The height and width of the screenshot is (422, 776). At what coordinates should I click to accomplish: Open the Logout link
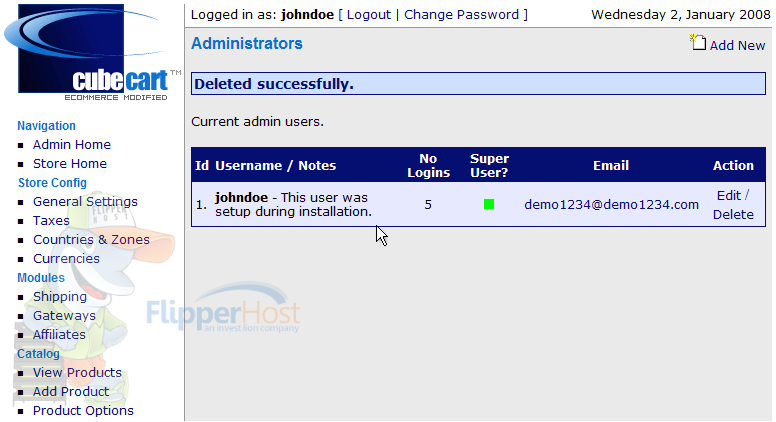tap(369, 15)
